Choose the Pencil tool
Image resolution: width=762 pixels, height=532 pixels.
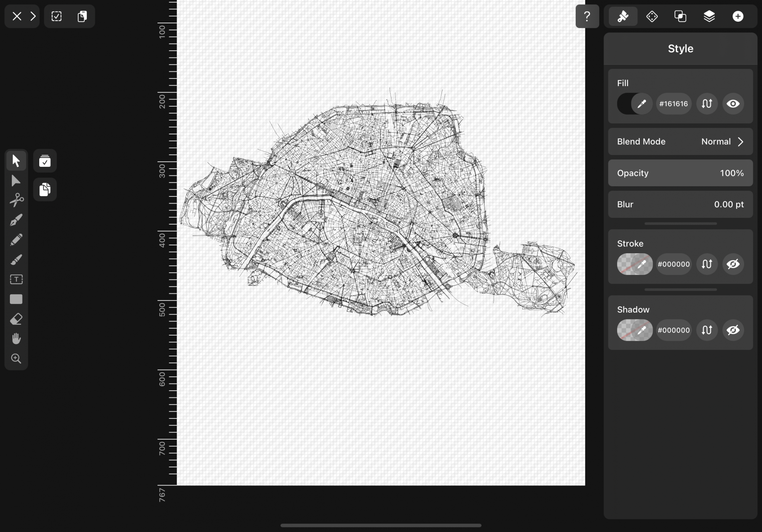tap(16, 240)
